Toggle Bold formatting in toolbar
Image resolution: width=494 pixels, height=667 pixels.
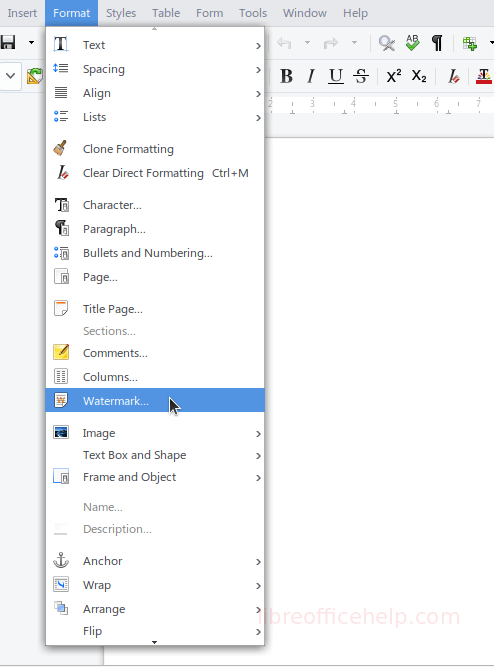click(286, 77)
